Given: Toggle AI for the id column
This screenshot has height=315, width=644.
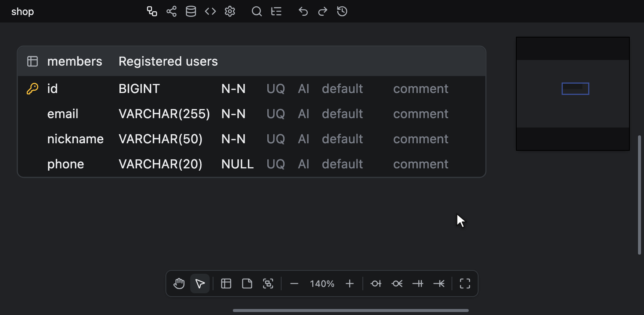Looking at the screenshot, I should (304, 88).
